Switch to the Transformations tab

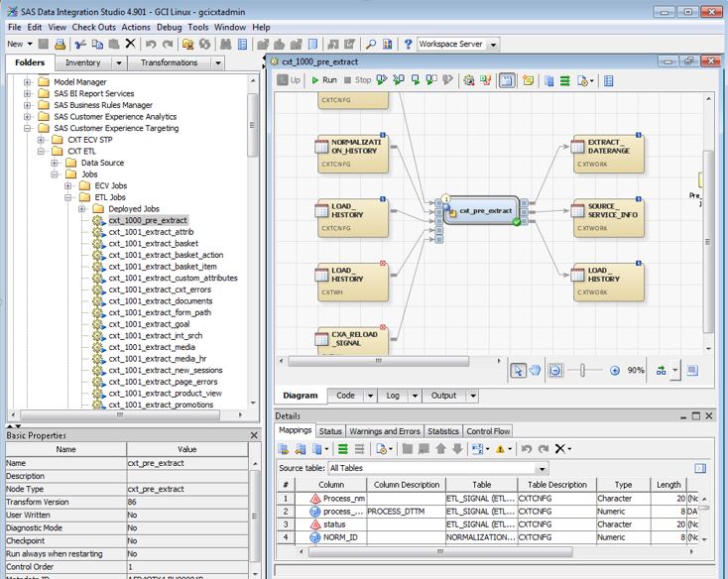point(169,62)
